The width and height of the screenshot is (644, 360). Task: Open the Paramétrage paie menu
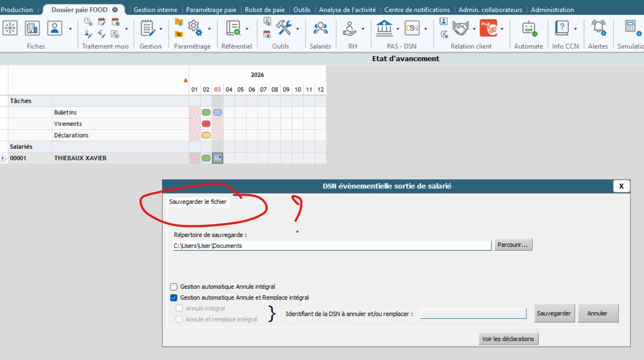[x=211, y=10]
